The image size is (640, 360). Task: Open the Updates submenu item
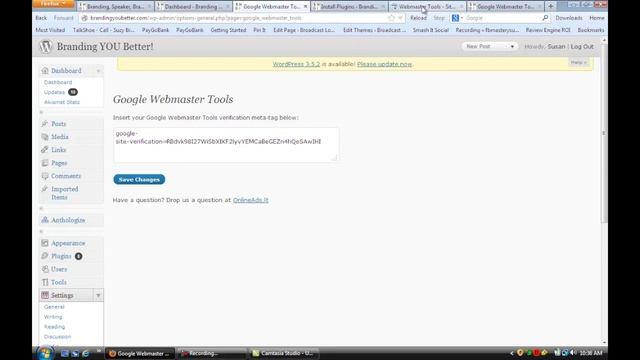coord(54,92)
